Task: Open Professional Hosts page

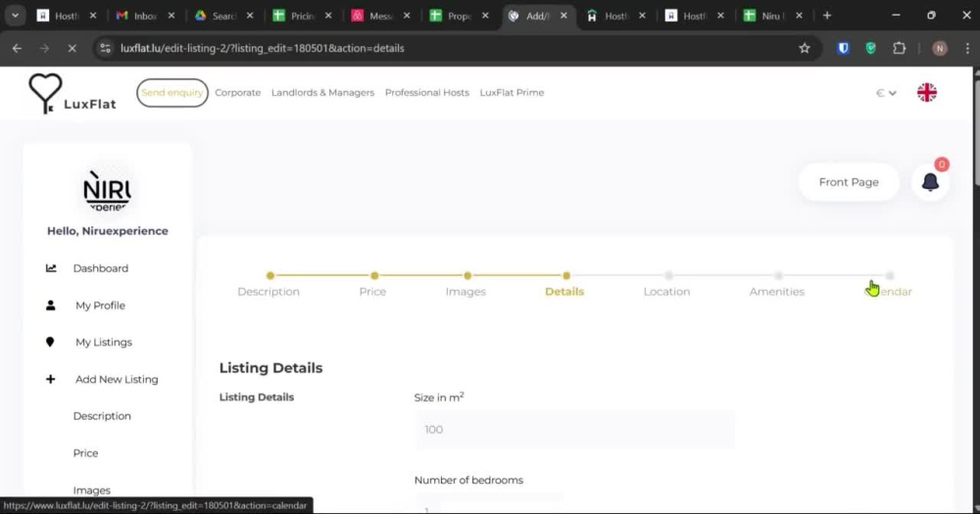Action: (427, 92)
